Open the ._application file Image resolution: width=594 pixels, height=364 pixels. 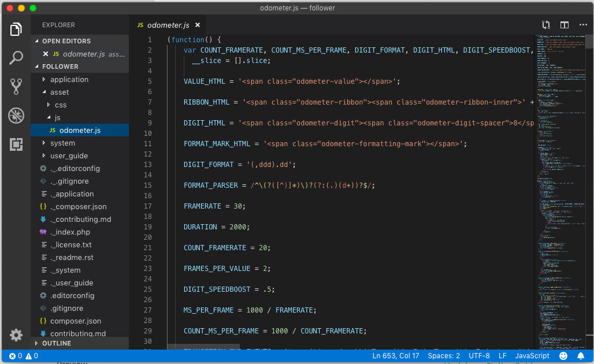click(x=80, y=194)
